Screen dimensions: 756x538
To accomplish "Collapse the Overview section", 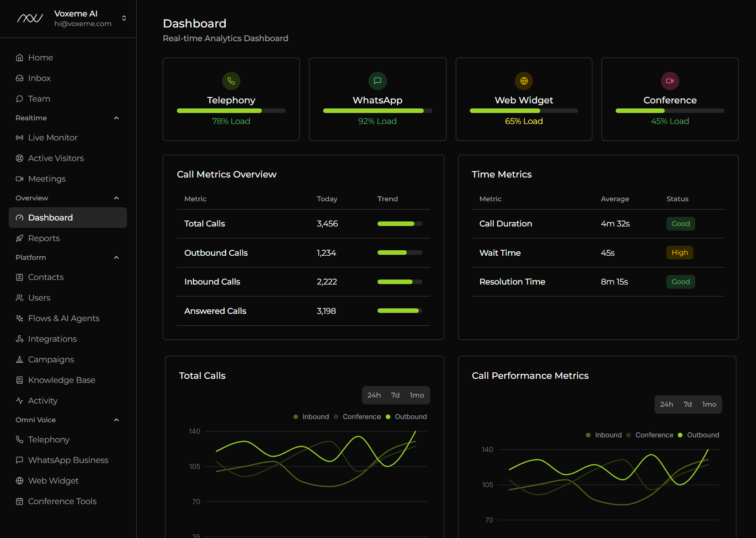I will (117, 198).
